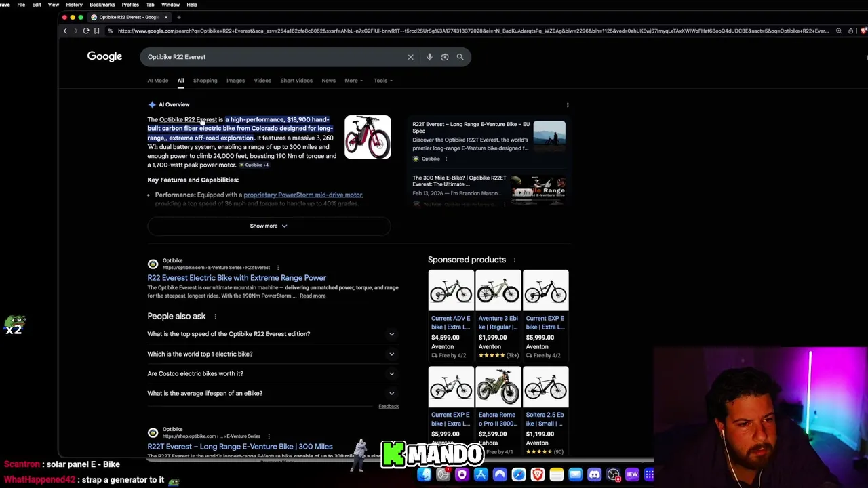868x488 pixels.
Task: Click the browser address bar URL
Action: (x=473, y=30)
